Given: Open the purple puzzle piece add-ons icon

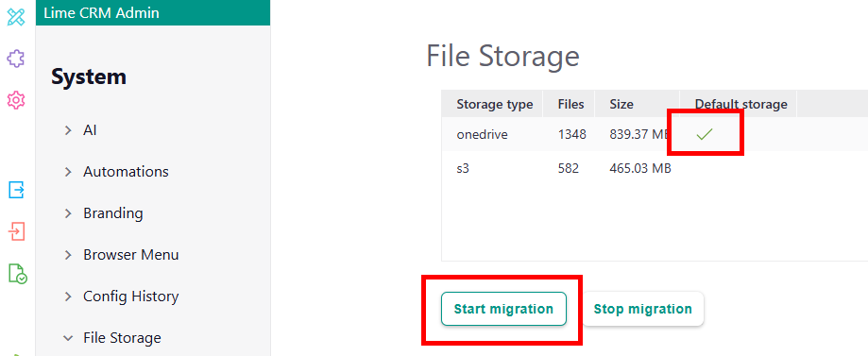Looking at the screenshot, I should point(16,59).
